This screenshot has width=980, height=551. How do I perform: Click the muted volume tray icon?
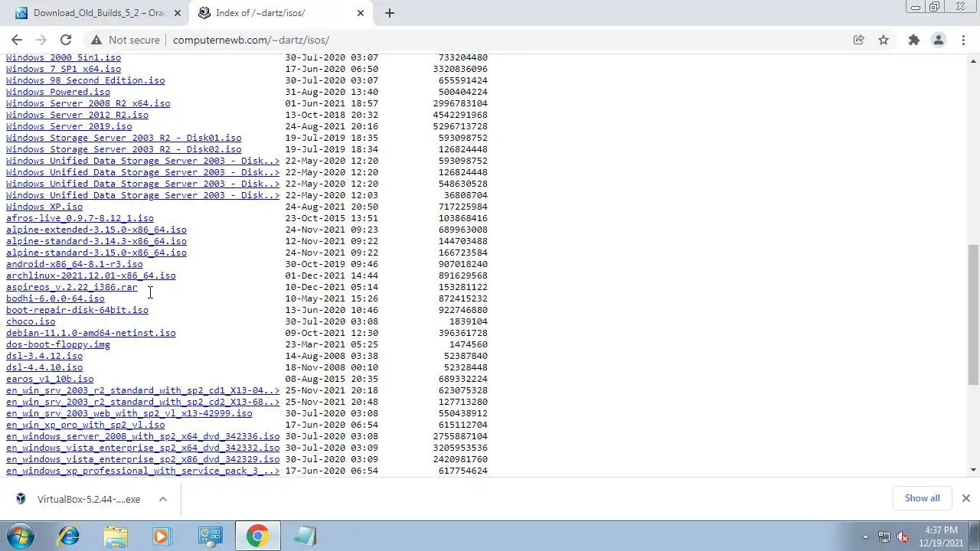click(903, 536)
